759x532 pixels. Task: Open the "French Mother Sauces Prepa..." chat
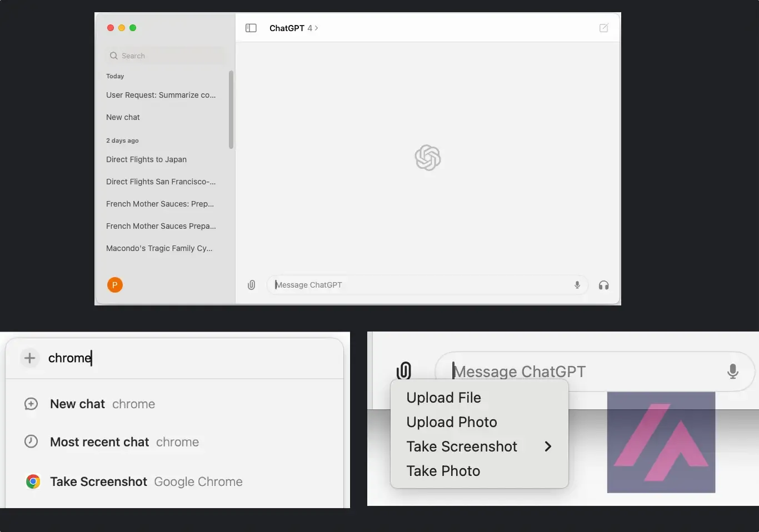pos(161,226)
